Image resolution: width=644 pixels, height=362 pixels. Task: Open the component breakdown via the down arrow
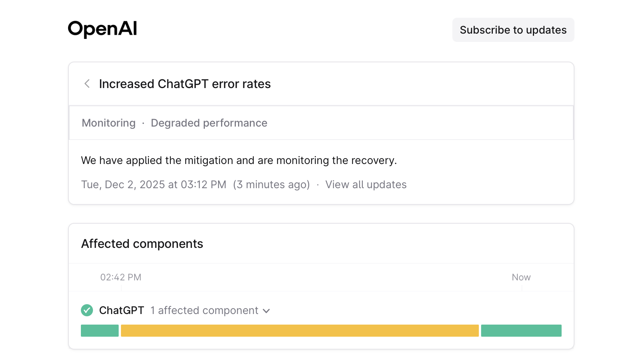(x=267, y=311)
